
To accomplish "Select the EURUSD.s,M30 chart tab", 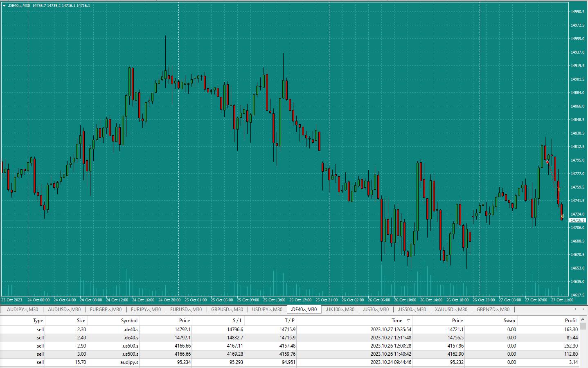I will (186, 310).
